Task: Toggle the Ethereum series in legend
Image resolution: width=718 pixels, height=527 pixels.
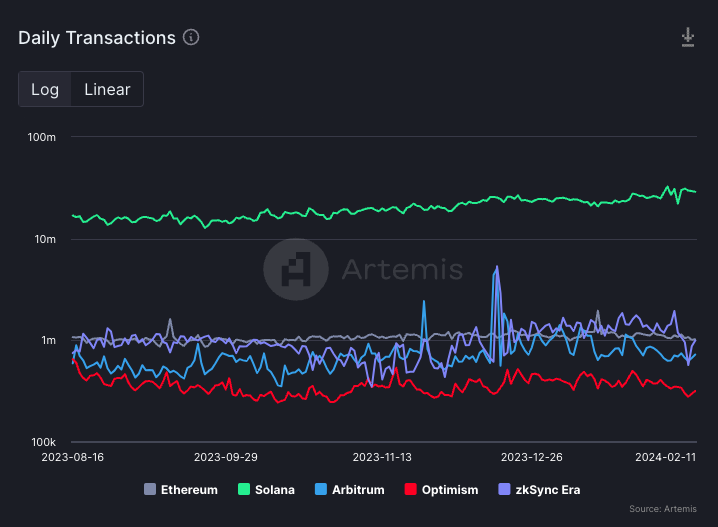Action: 189,490
